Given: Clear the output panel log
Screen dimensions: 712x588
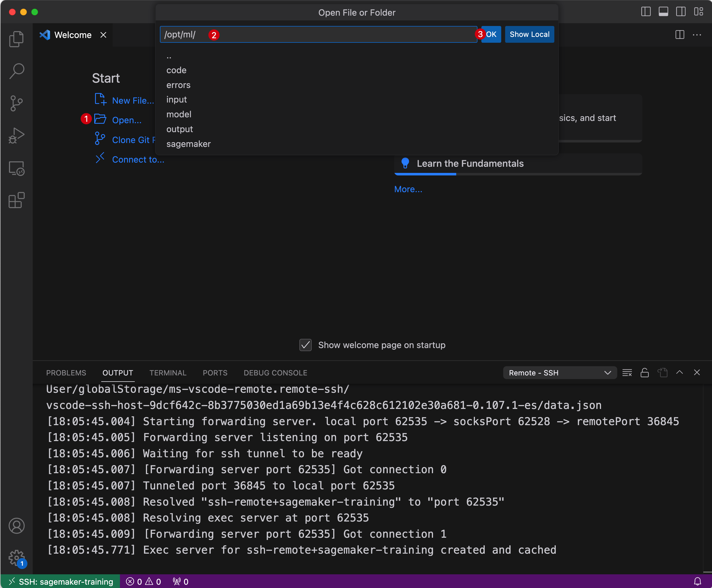Looking at the screenshot, I should [x=627, y=373].
